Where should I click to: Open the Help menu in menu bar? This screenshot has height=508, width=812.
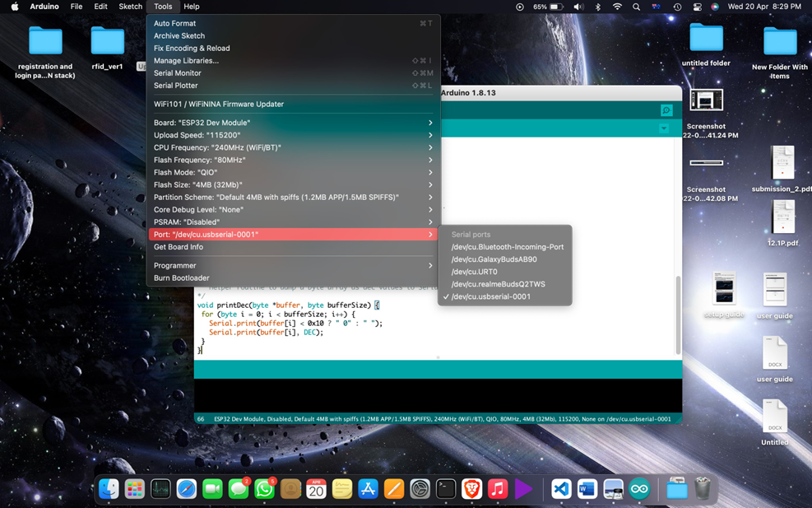point(191,7)
